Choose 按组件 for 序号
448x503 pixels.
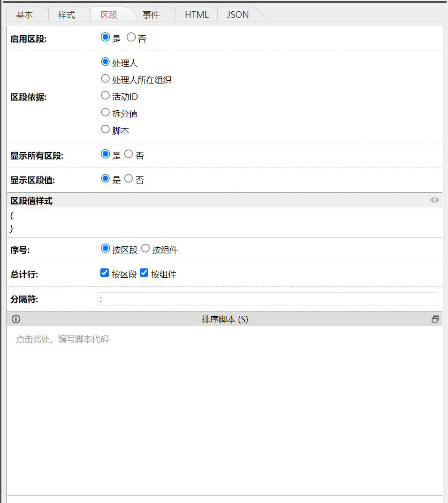[x=145, y=249]
